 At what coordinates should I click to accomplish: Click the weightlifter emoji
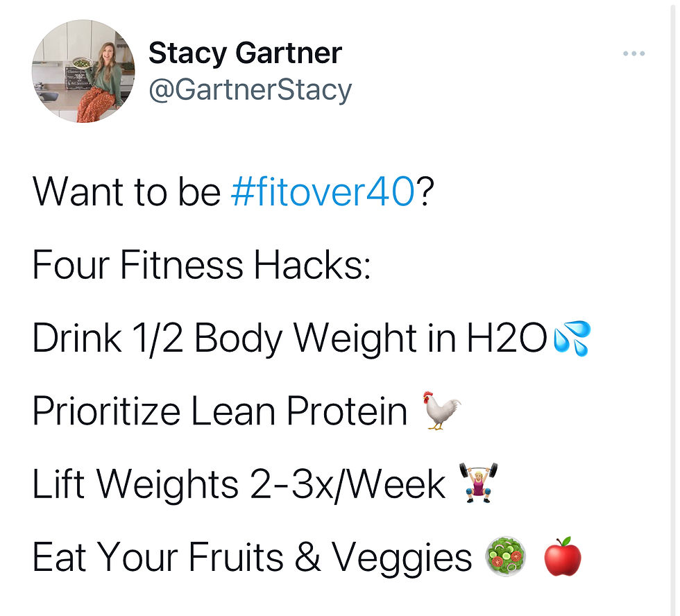(x=479, y=483)
